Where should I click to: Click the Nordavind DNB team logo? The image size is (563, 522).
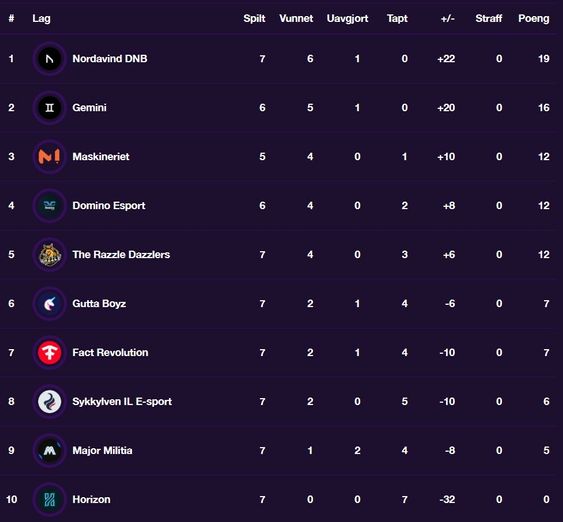(x=50, y=59)
